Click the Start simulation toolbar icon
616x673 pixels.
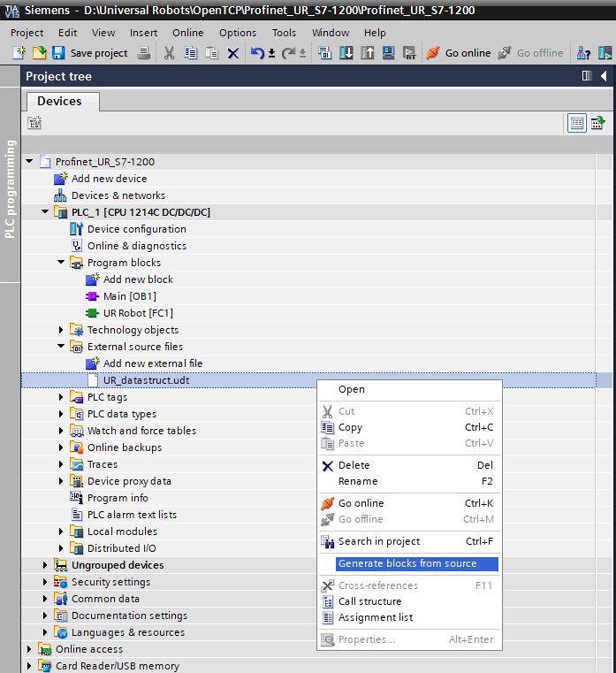[x=388, y=53]
